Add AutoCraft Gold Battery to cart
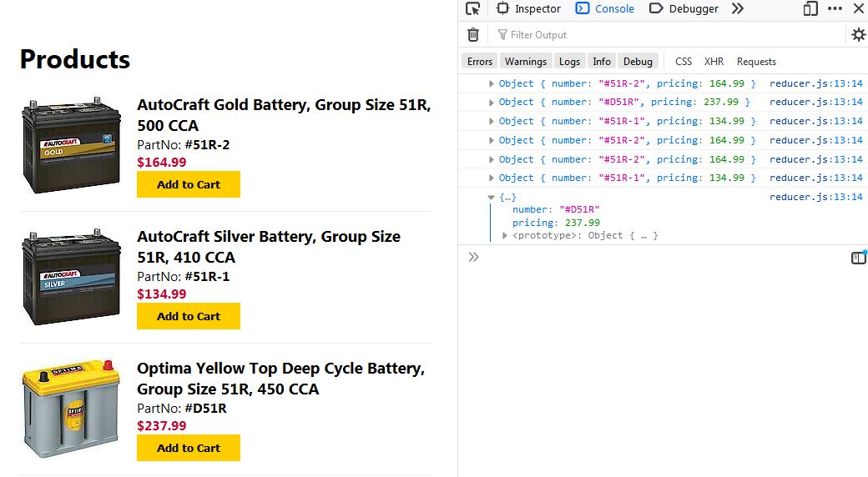Image resolution: width=868 pixels, height=477 pixels. click(x=189, y=184)
